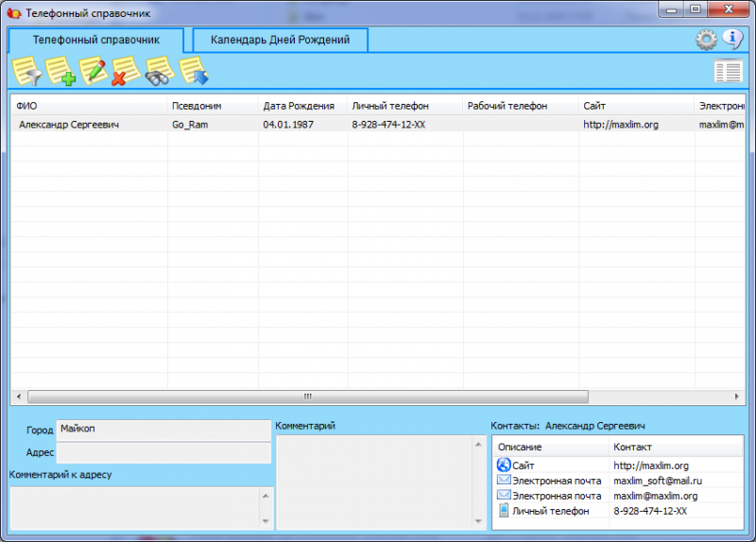Search records with the binoculars icon

[x=160, y=71]
